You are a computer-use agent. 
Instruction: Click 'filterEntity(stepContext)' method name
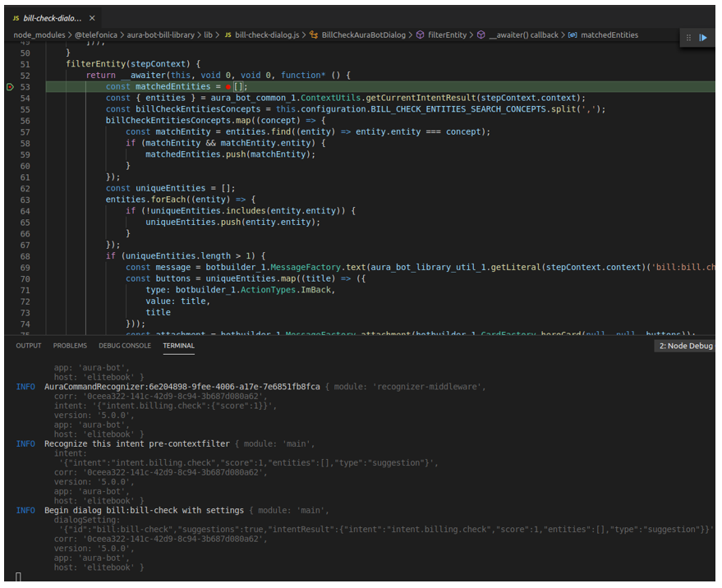pos(127,64)
